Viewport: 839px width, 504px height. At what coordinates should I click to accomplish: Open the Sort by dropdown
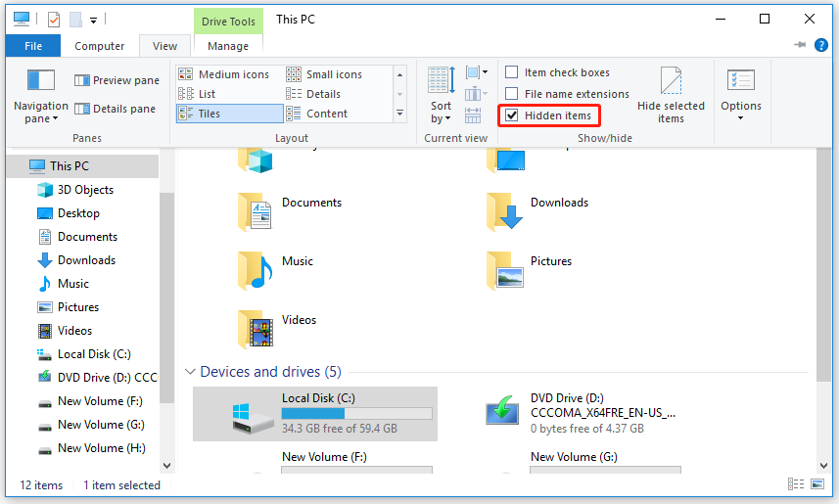tap(442, 113)
